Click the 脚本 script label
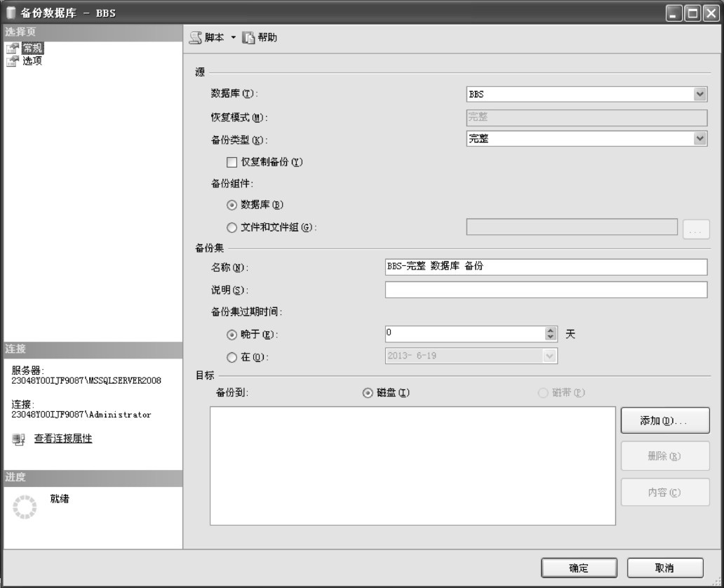The height and width of the screenshot is (588, 724). [x=214, y=37]
